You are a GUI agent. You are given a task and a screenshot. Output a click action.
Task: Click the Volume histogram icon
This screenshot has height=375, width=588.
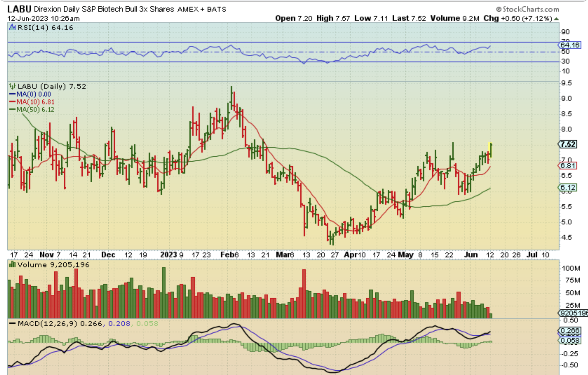[12, 265]
